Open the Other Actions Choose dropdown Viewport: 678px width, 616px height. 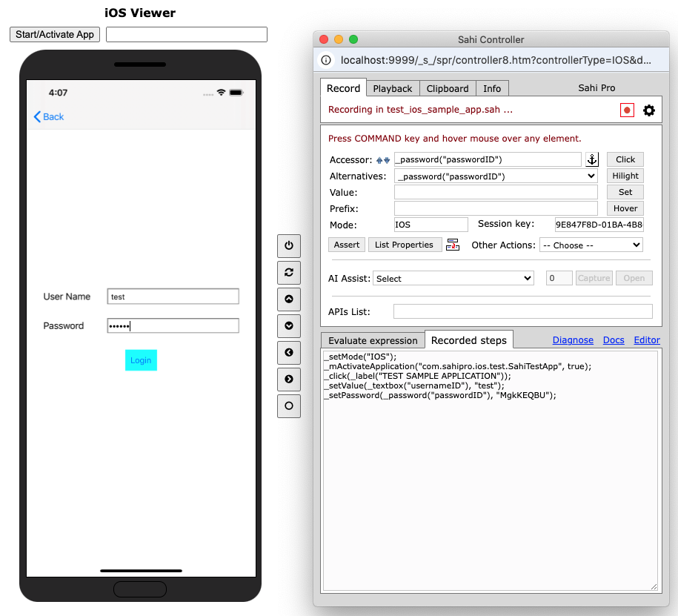pyautogui.click(x=591, y=245)
